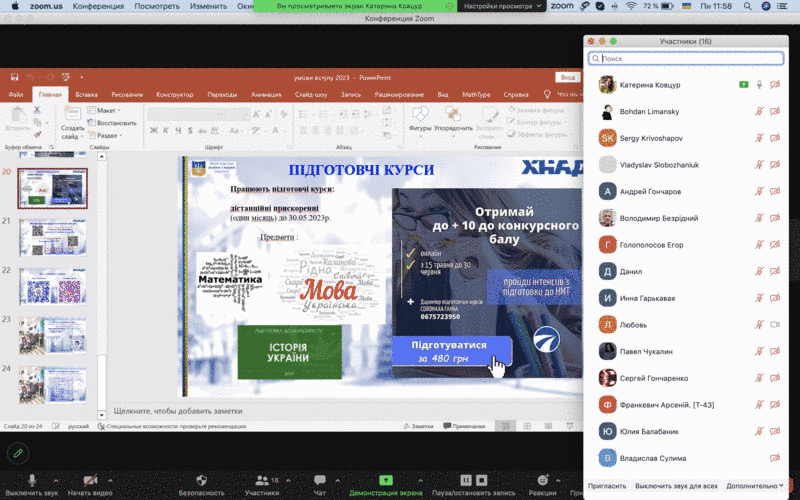The width and height of the screenshot is (800, 500).
Task: Expand the arrow next to Участники
Action: pos(288,480)
